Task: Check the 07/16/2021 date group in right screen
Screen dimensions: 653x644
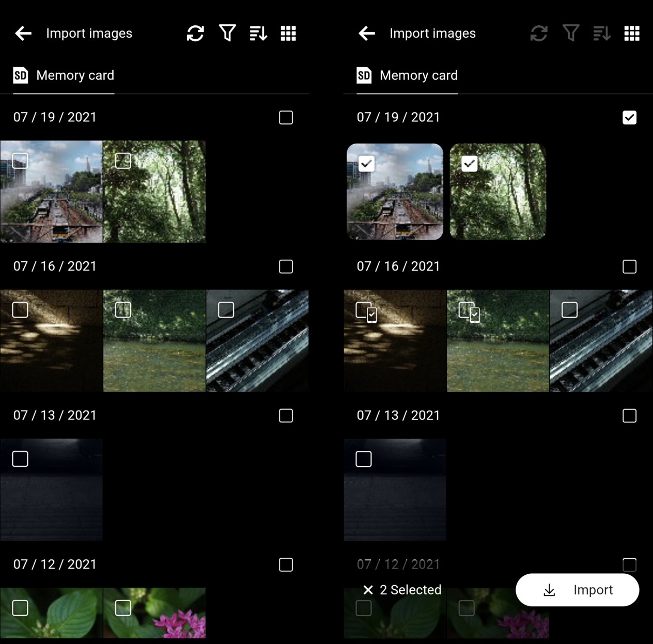Action: tap(629, 266)
